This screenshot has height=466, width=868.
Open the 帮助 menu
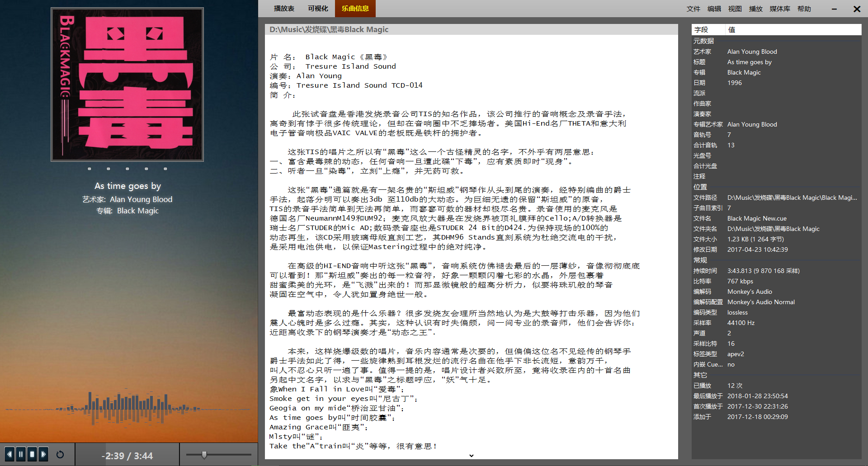pos(804,9)
